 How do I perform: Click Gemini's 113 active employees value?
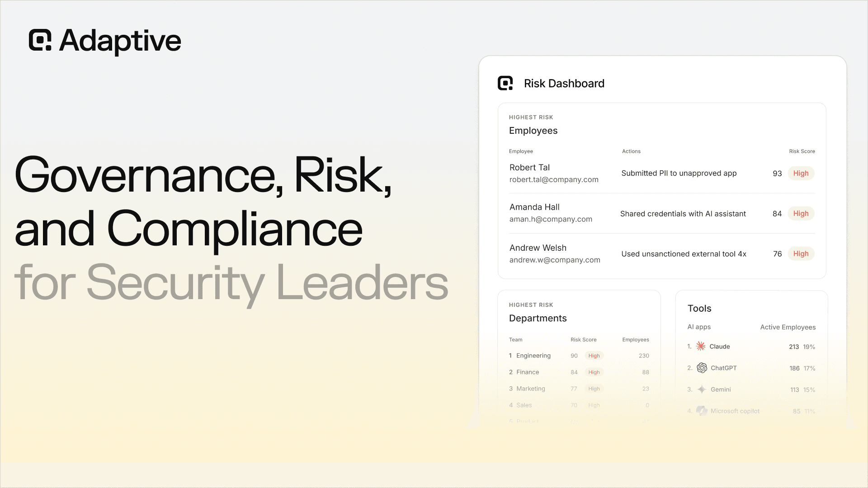(794, 390)
